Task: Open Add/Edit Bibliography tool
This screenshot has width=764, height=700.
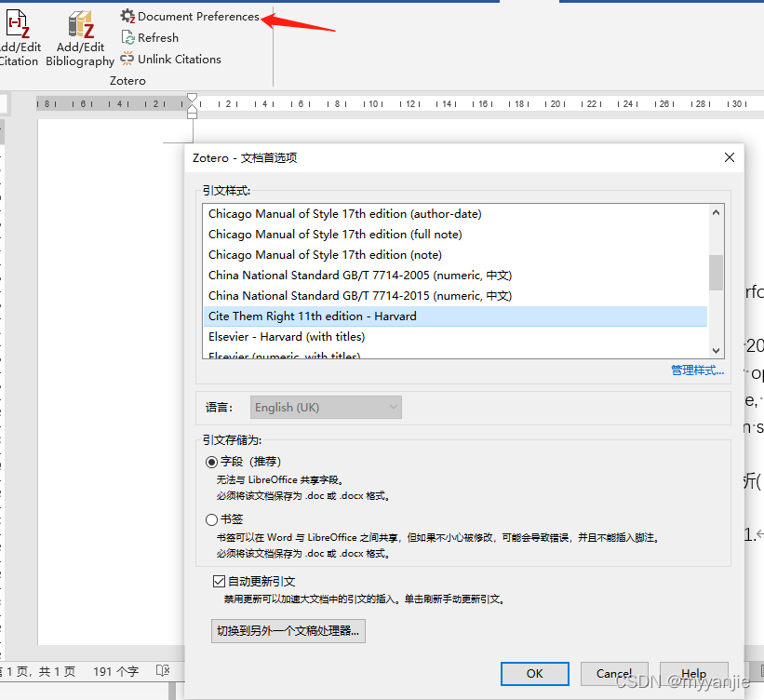Action: 80,39
